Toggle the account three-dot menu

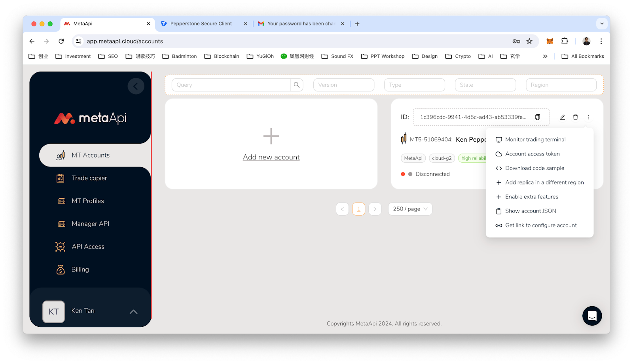589,117
